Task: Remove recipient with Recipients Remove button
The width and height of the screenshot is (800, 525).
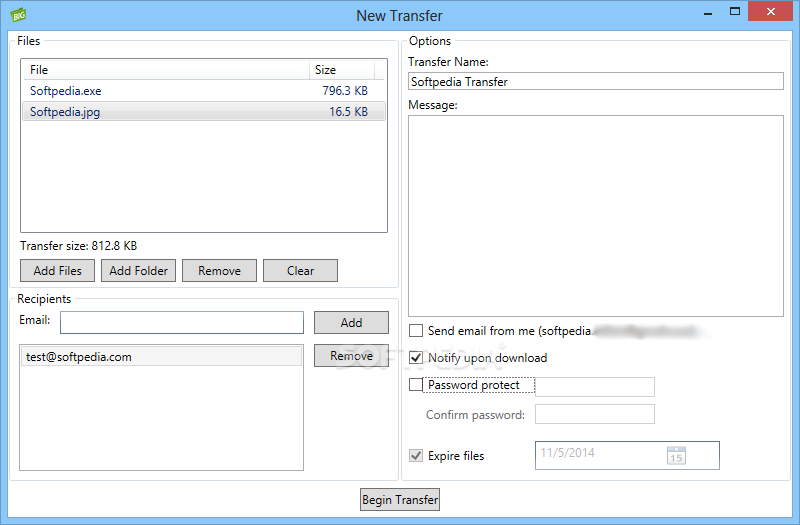Action: pyautogui.click(x=351, y=356)
